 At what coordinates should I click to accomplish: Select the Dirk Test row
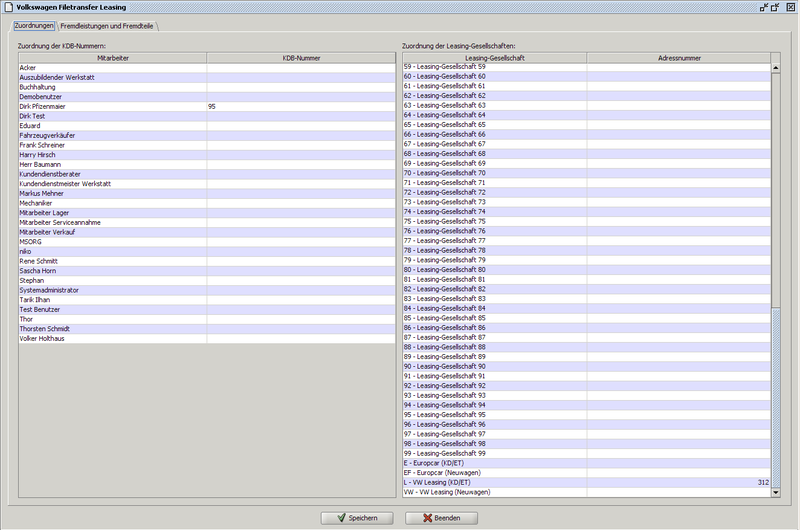coord(207,116)
